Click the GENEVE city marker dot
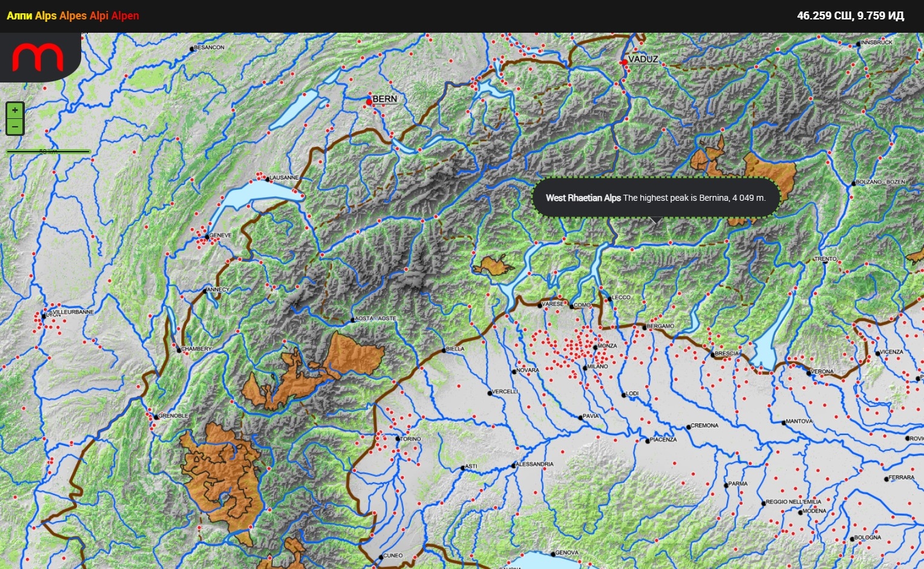Image resolution: width=924 pixels, height=569 pixels. pos(207,237)
